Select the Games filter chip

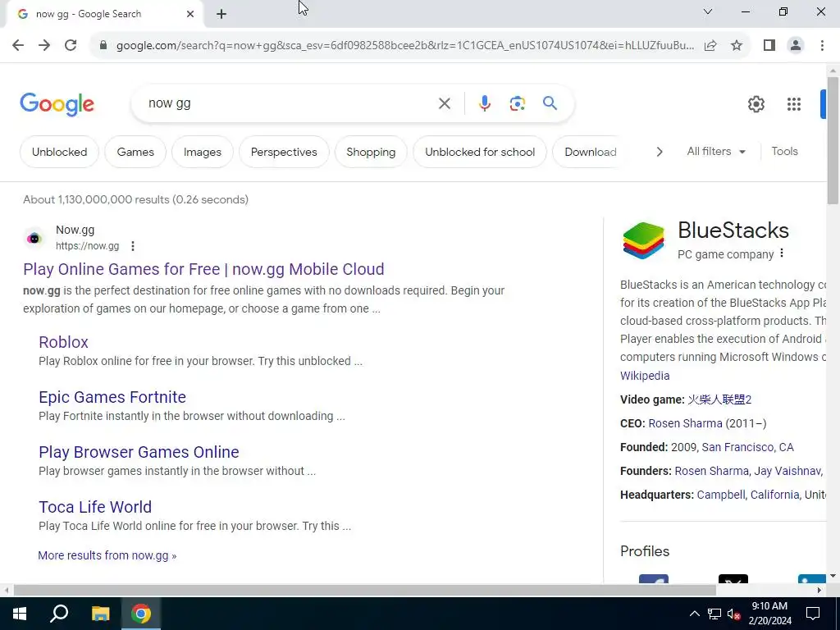(x=135, y=152)
